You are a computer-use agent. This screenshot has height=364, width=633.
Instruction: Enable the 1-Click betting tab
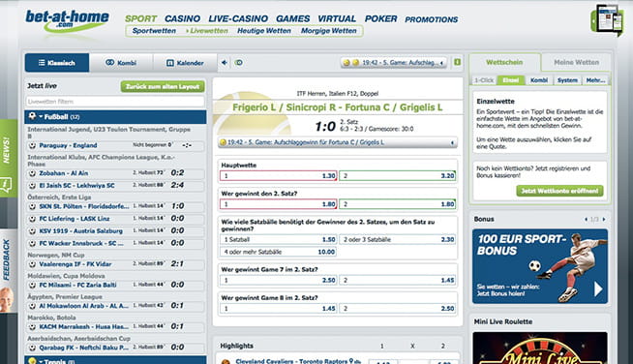tap(484, 80)
